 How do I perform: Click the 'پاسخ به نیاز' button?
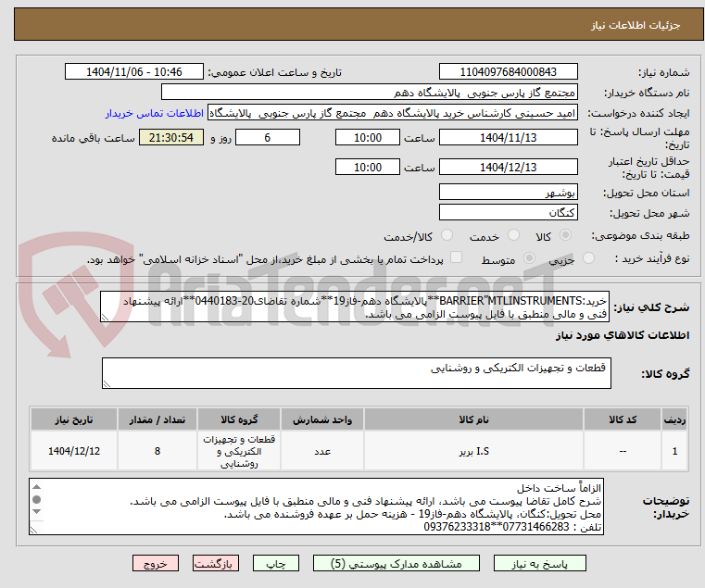[x=539, y=563]
